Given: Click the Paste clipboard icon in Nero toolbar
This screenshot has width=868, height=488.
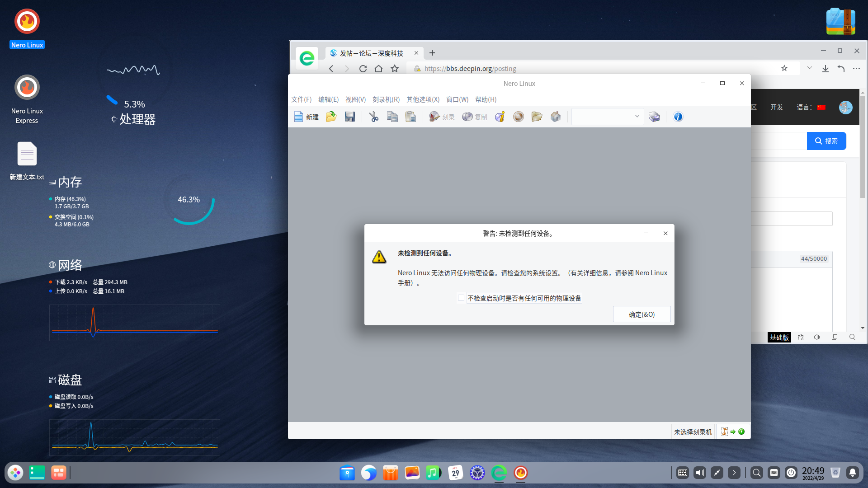Looking at the screenshot, I should click(410, 117).
